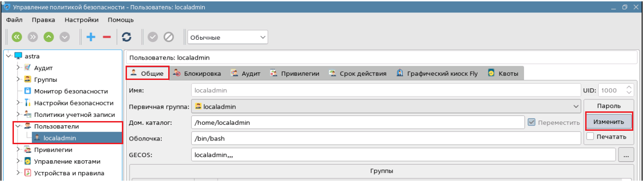Switch to the Квоты tab
Viewport: 644px width, 183px height.
click(x=504, y=73)
